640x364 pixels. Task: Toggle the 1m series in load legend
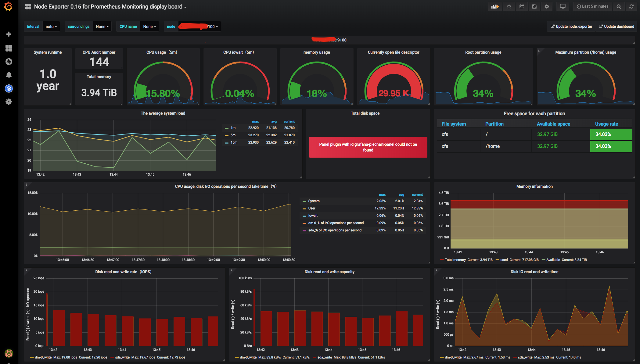click(x=233, y=128)
